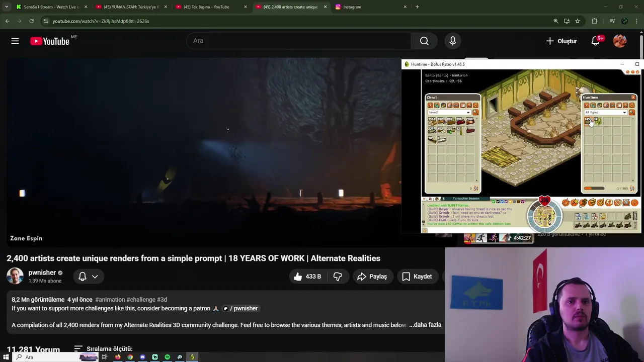Click first equipment filter icon in Chest
The image size is (644, 362).
pos(431,105)
